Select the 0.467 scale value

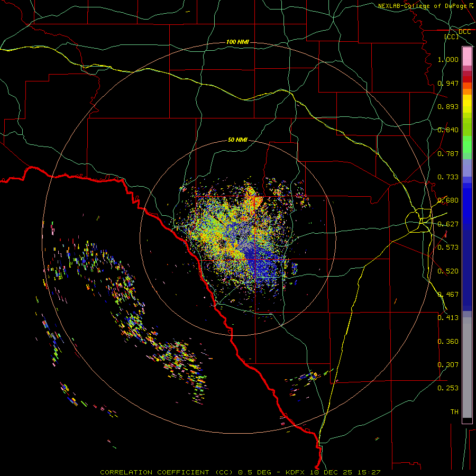pos(448,295)
